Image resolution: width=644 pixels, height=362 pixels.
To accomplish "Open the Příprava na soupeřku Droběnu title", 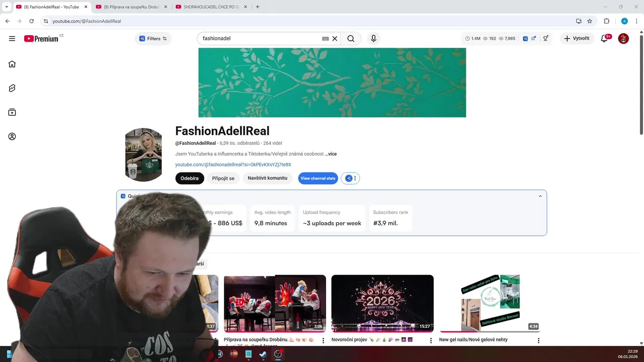I will click(269, 340).
